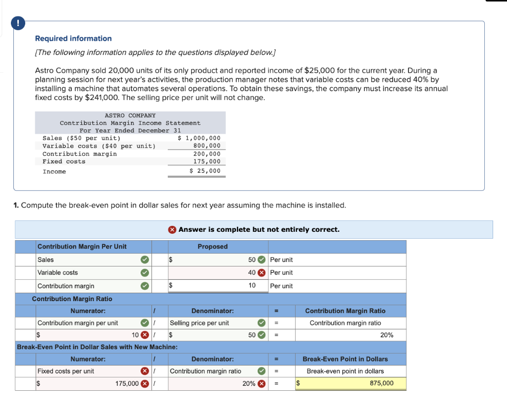This screenshot has height=420, width=507.
Task: Click green check icon beside Variable costs label
Action: pos(145,273)
